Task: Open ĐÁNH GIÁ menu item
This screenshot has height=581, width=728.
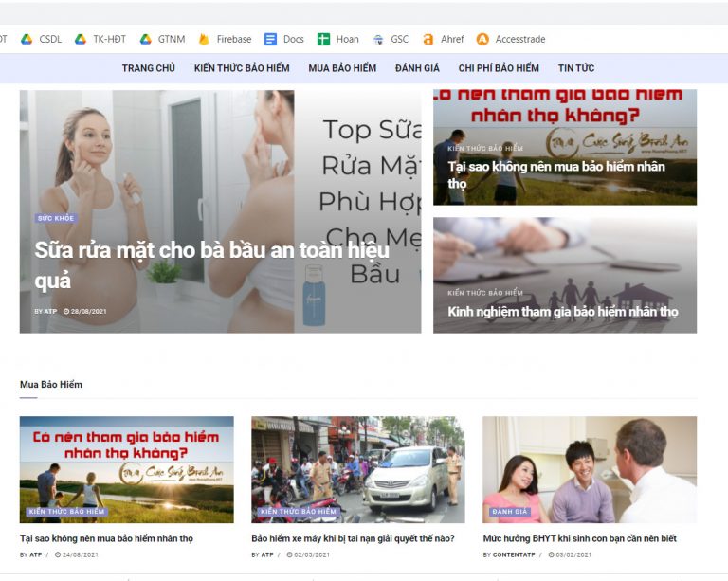Action: (x=417, y=68)
